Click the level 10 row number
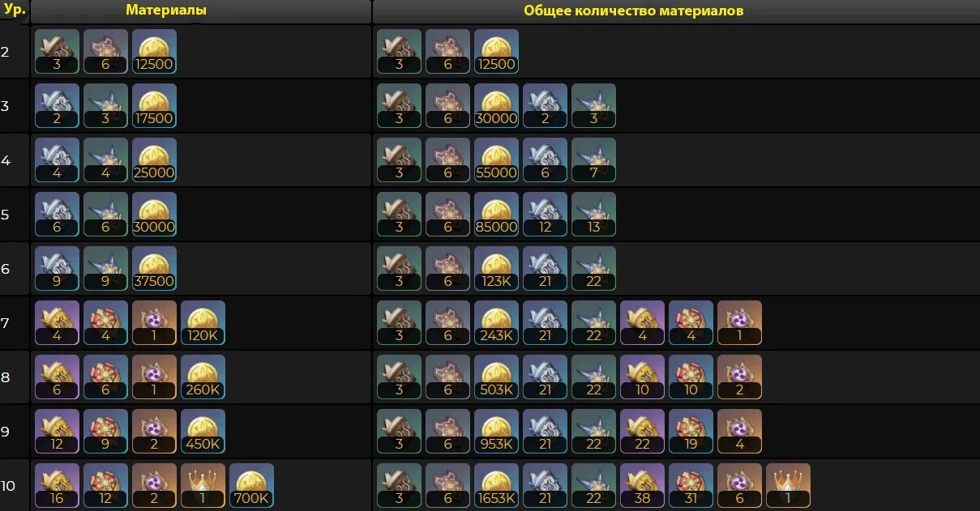This screenshot has height=511, width=980. click(x=8, y=486)
